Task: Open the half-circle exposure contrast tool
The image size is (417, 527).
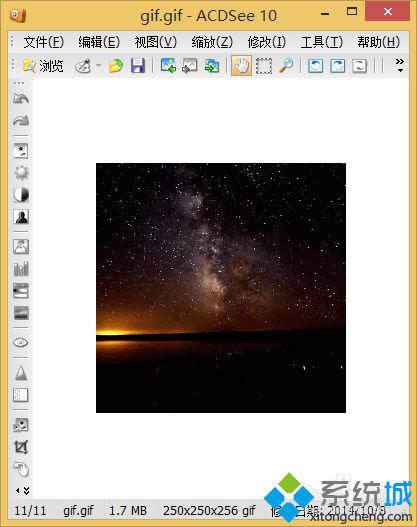Action: [21, 194]
